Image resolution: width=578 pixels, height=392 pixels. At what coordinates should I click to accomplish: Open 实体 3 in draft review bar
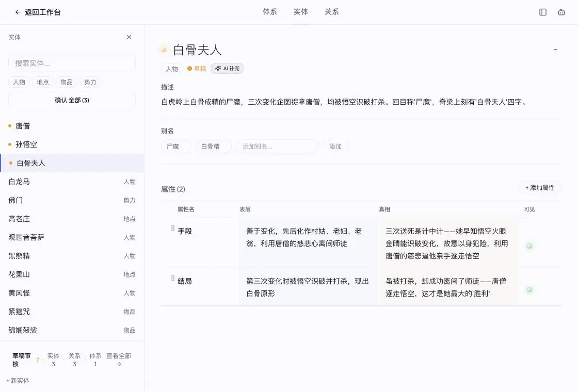(53, 360)
